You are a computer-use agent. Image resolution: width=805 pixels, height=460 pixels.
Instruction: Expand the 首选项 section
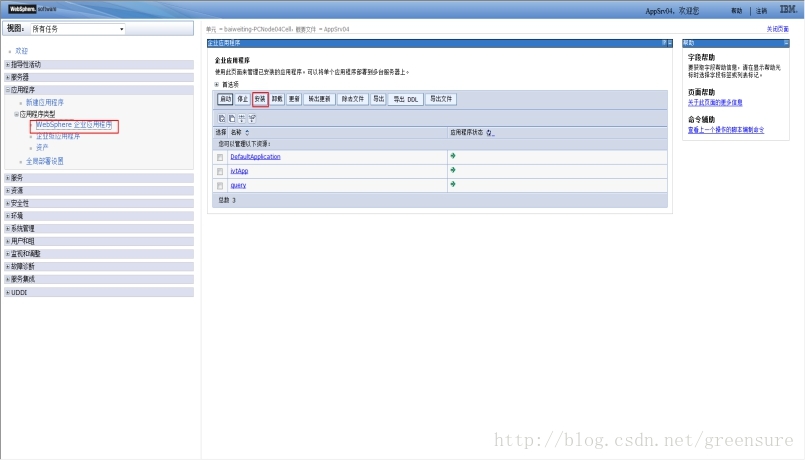tap(217, 84)
